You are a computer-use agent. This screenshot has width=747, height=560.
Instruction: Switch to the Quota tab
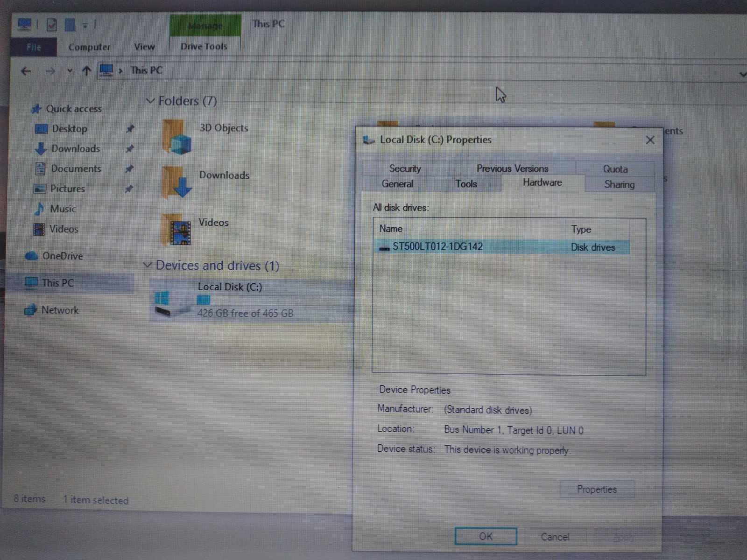pyautogui.click(x=615, y=169)
